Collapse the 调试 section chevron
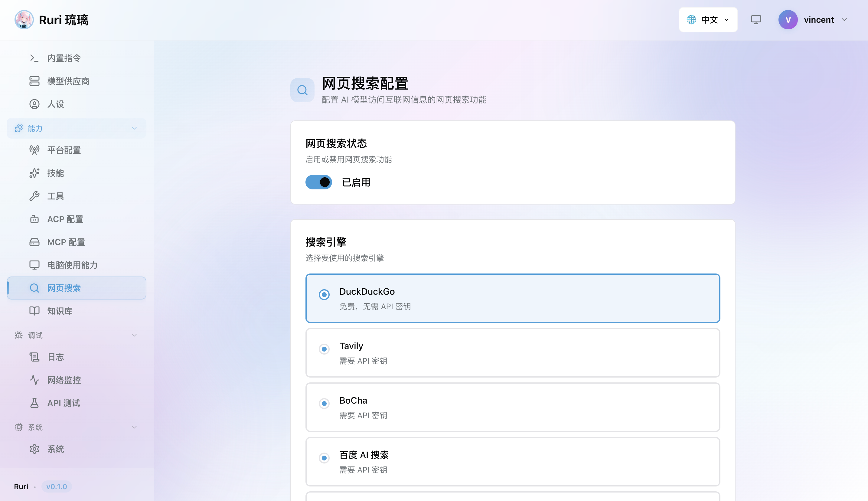The height and width of the screenshot is (501, 868). click(x=134, y=335)
